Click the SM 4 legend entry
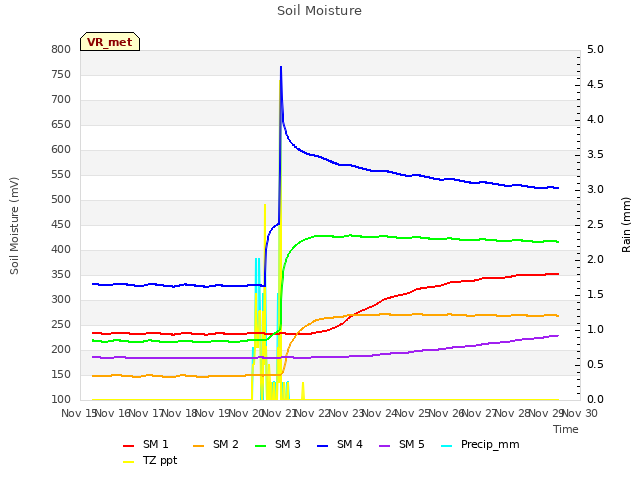Screen dimensions: 640x480 point(340,444)
